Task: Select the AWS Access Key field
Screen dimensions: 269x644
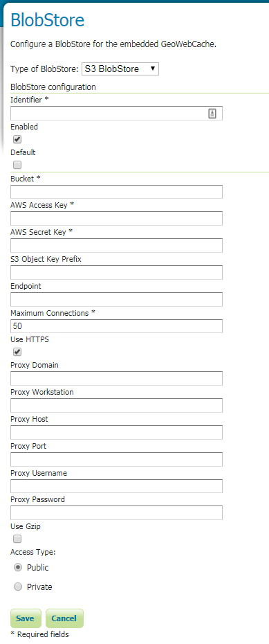Action: (x=116, y=219)
